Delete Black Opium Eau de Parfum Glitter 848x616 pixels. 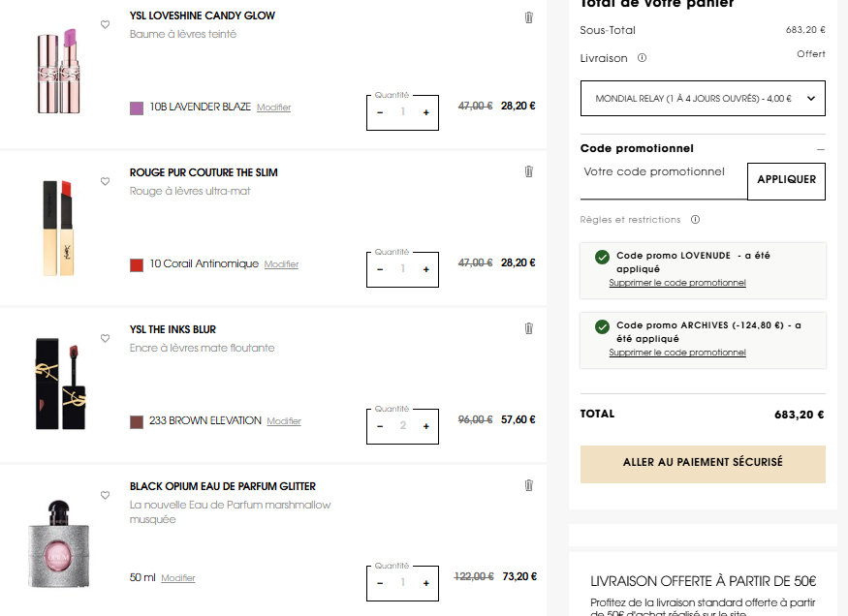coord(528,485)
